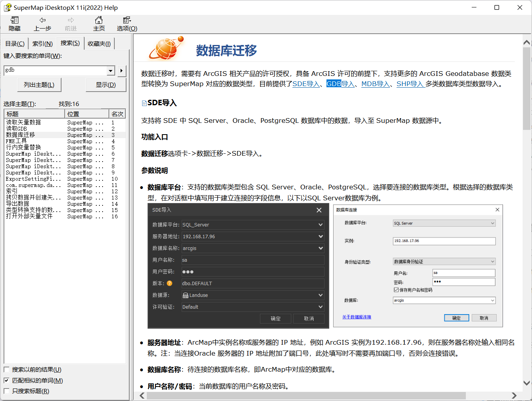This screenshot has width=532, height=401.
Task: Sort results by 标题 column header
Action: (x=34, y=113)
